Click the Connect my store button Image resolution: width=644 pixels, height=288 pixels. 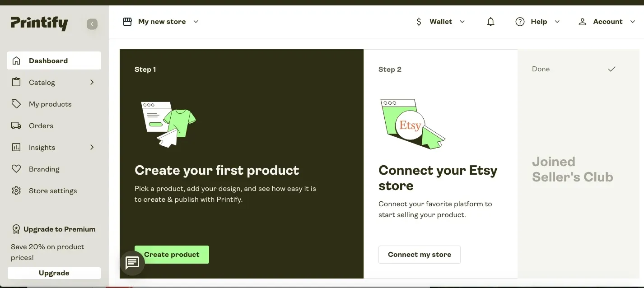pos(420,255)
